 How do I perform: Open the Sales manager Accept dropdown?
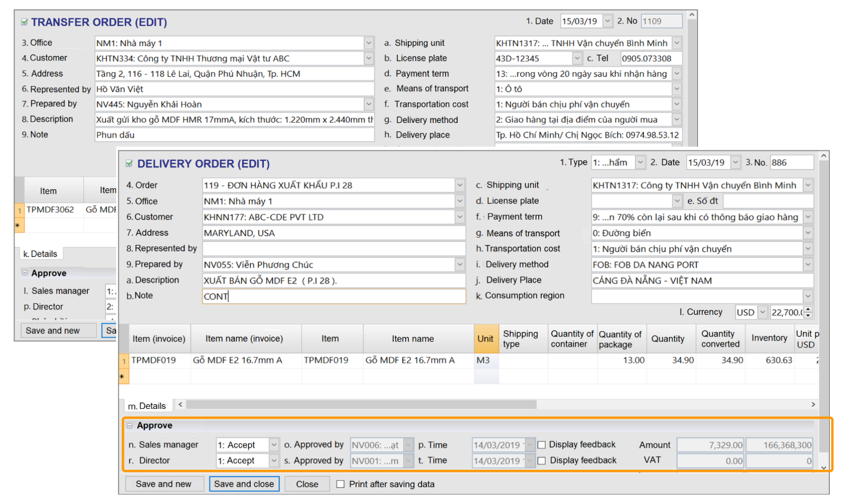click(274, 445)
